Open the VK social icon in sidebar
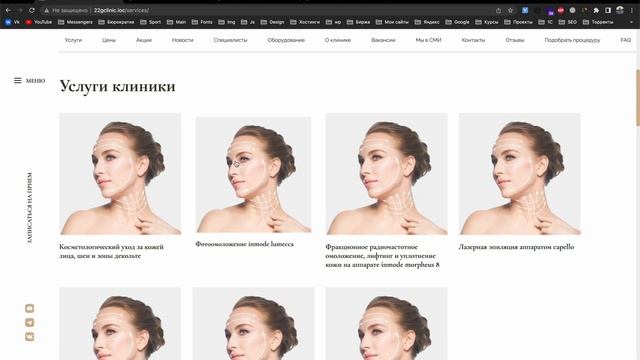 (29, 336)
